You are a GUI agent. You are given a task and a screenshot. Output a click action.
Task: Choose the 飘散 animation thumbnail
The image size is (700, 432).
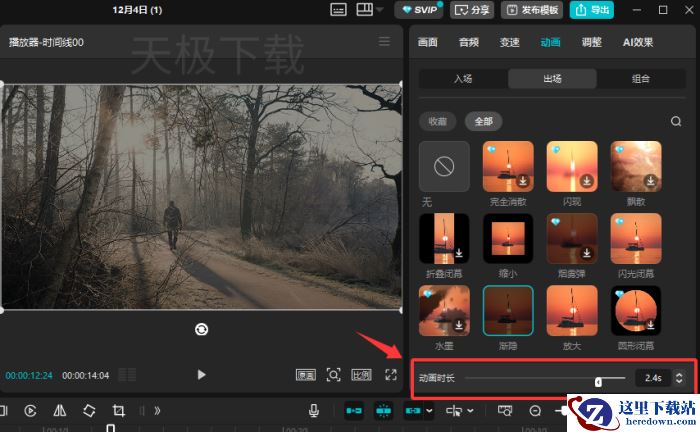pos(636,166)
